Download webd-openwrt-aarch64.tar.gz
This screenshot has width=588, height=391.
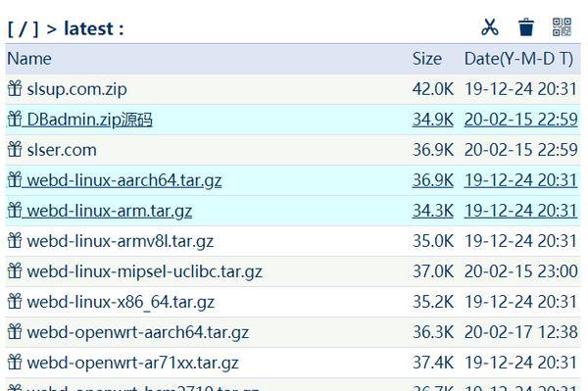pos(138,332)
